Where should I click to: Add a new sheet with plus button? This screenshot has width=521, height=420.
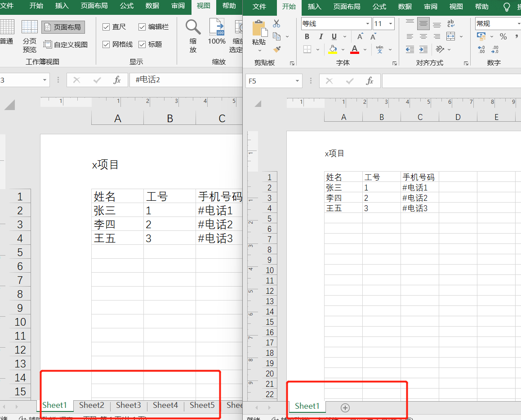point(345,407)
